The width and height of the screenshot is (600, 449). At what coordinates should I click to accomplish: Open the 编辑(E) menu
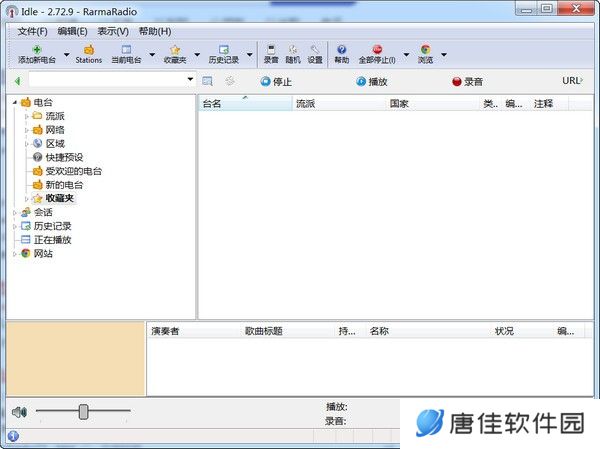point(72,31)
